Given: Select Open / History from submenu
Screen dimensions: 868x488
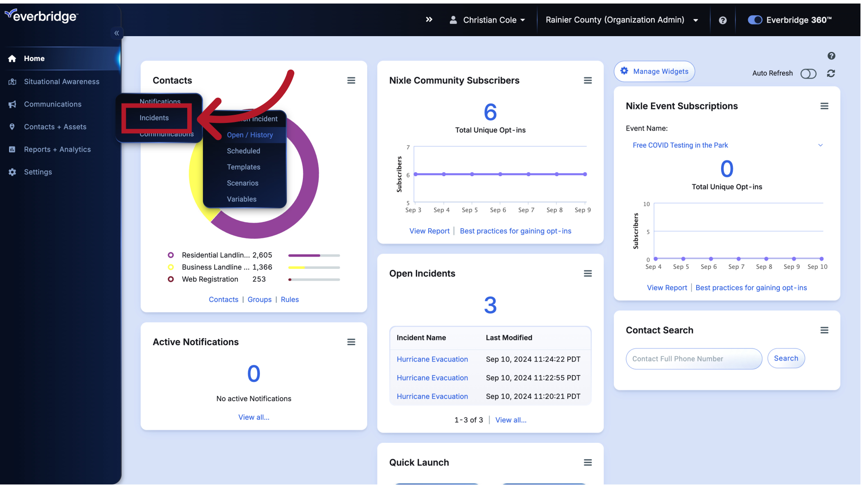Looking at the screenshot, I should [249, 135].
